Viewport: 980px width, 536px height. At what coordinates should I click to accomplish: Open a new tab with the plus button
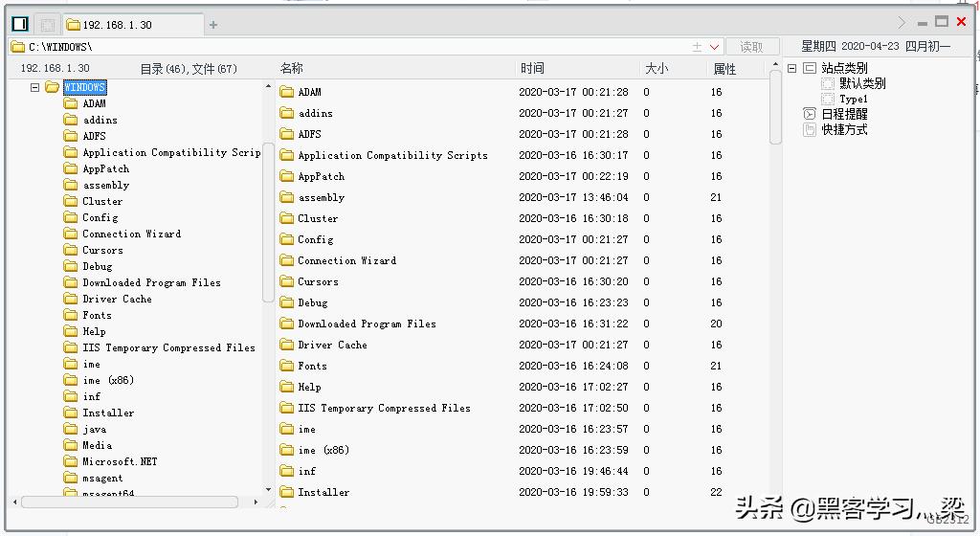213,25
